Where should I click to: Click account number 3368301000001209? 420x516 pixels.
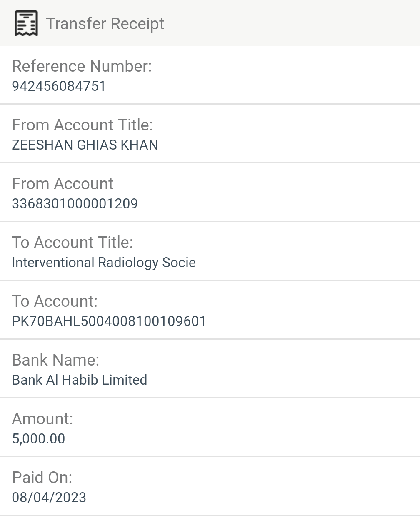pyautogui.click(x=75, y=204)
